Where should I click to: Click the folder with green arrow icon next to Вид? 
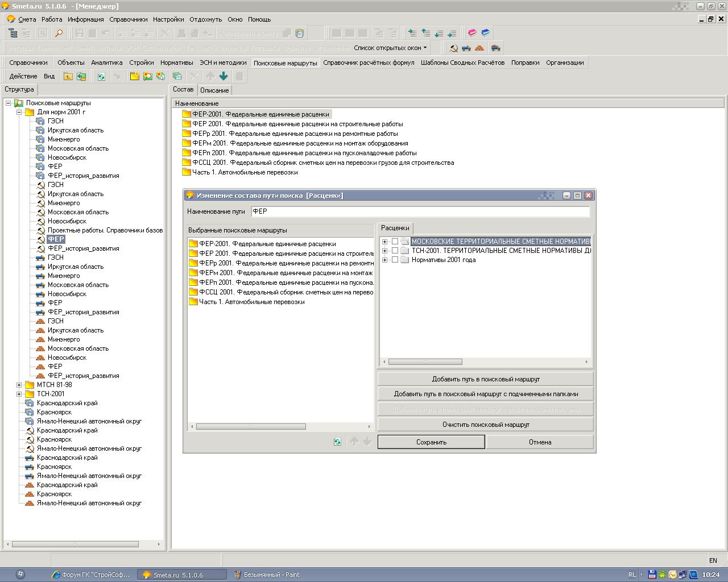(81, 76)
